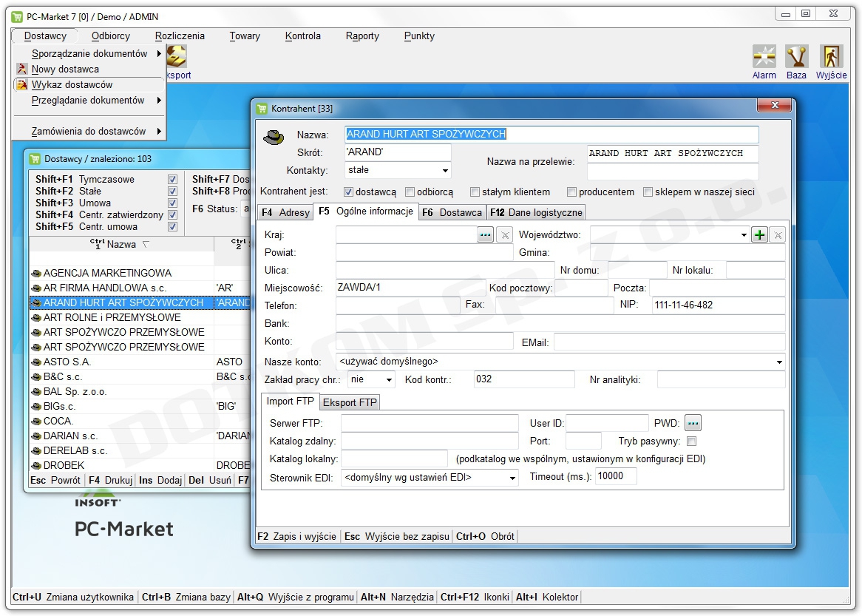Click Esc Wyjście bez zapisu

pos(397,536)
